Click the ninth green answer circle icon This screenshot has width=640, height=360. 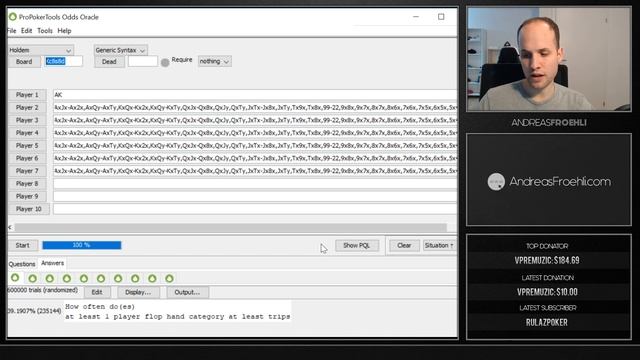pos(152,278)
